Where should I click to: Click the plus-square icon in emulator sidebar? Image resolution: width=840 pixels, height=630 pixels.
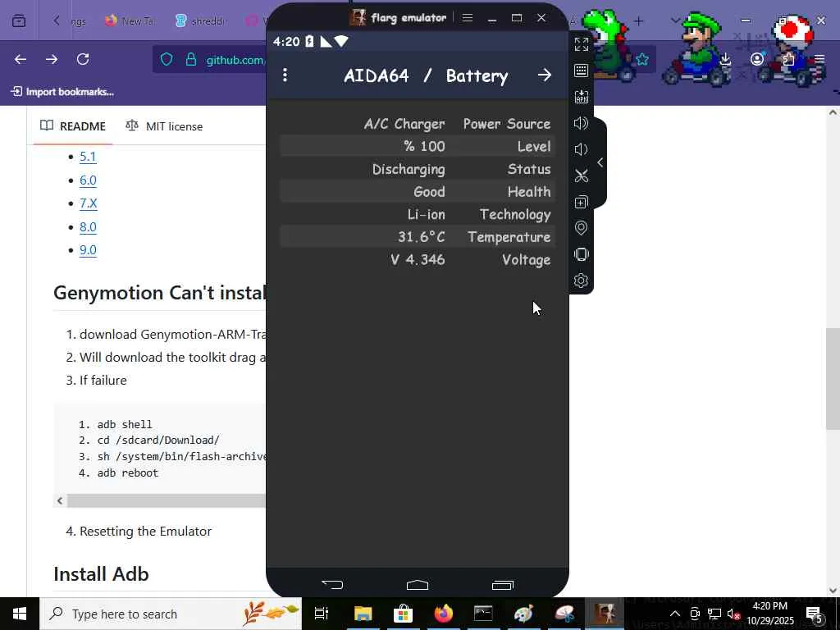click(582, 203)
